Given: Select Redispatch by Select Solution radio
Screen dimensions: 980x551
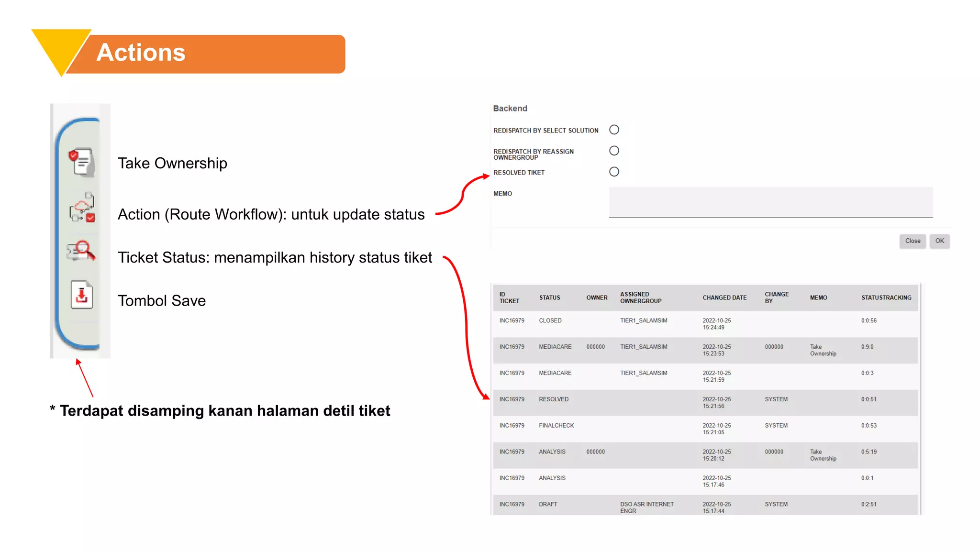Looking at the screenshot, I should click(x=614, y=130).
